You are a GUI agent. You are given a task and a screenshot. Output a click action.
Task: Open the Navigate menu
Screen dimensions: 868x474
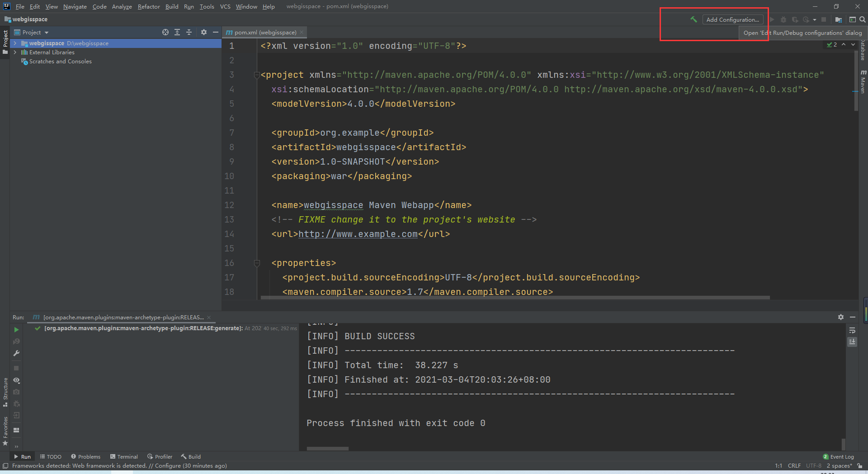click(x=75, y=6)
